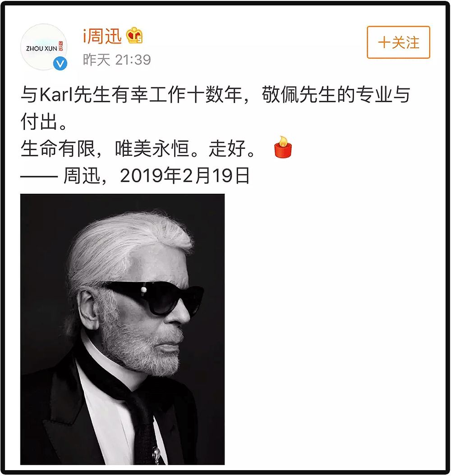Click the word Karl in post text
Image resolution: width=451 pixels, height=476 pixels.
coord(56,94)
